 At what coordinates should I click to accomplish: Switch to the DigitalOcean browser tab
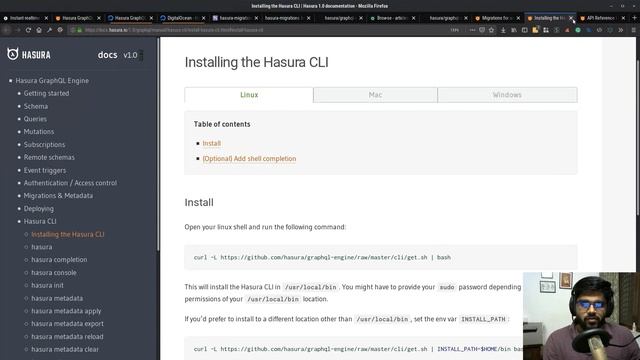coord(182,18)
